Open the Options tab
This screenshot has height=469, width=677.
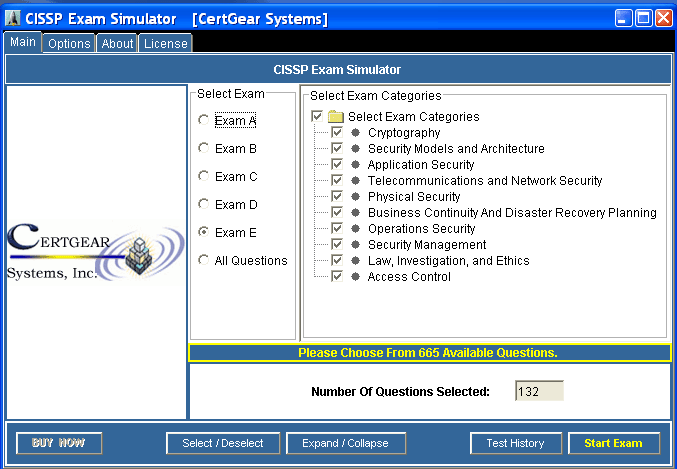69,44
